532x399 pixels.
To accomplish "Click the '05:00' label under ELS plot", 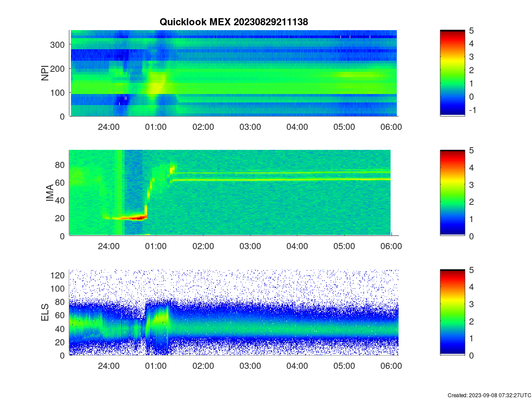I will 344,366.
